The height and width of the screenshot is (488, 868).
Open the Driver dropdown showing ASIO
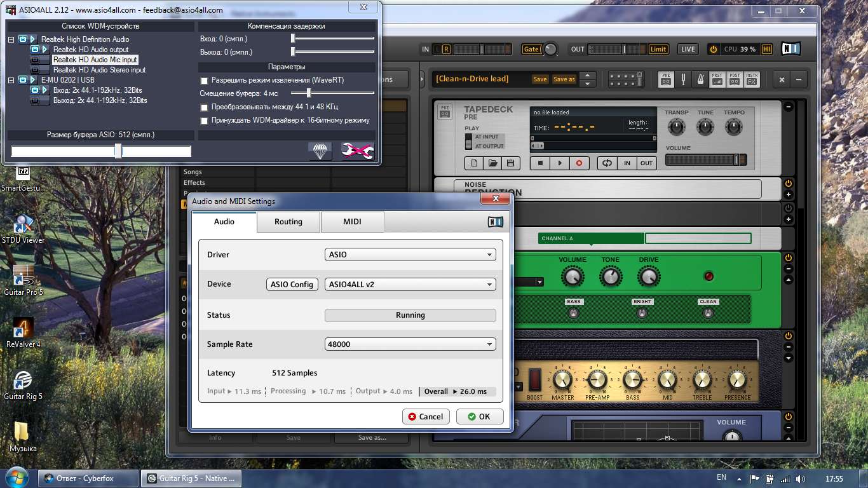pyautogui.click(x=410, y=255)
